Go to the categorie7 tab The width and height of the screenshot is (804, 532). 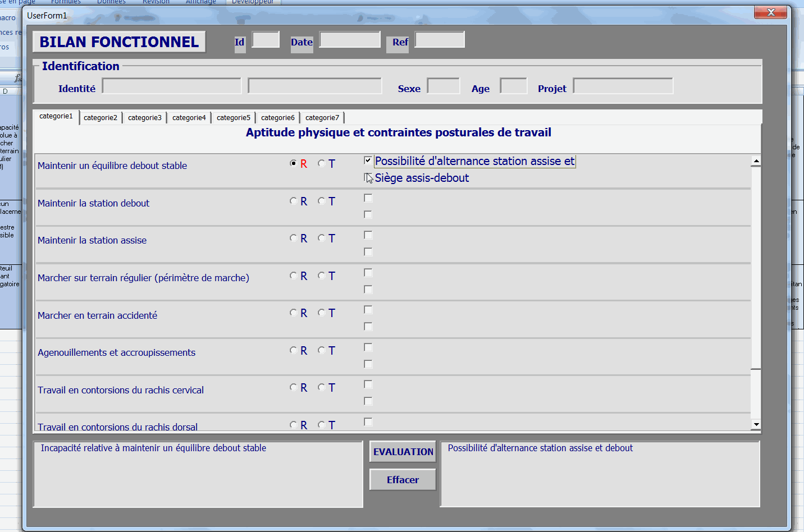tap(322, 118)
